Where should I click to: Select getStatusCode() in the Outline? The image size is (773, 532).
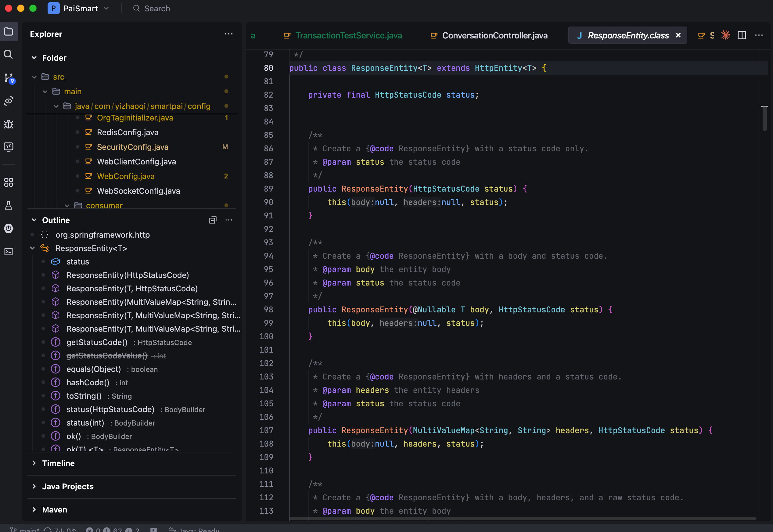(97, 342)
